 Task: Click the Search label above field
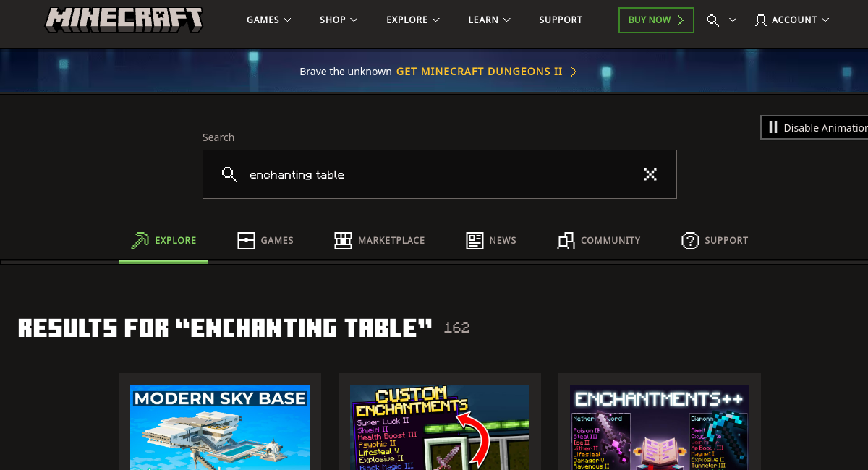point(218,137)
